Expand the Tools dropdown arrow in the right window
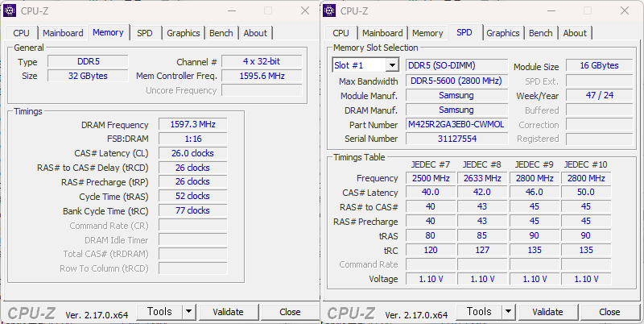Viewport: 644px width, 324px height. click(508, 312)
